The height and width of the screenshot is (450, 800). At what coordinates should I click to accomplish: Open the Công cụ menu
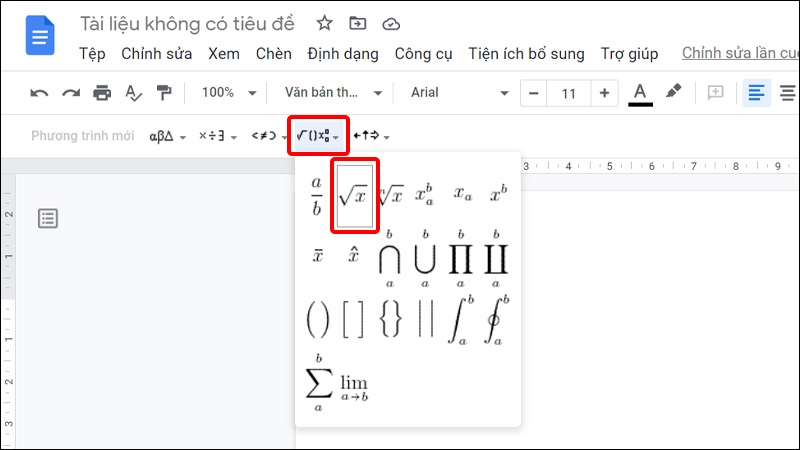tap(423, 54)
